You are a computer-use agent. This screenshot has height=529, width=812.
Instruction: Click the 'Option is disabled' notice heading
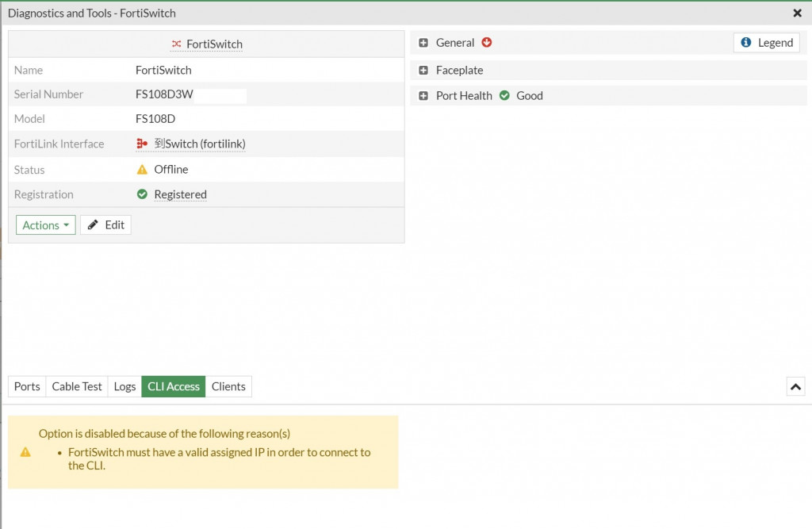(x=164, y=433)
